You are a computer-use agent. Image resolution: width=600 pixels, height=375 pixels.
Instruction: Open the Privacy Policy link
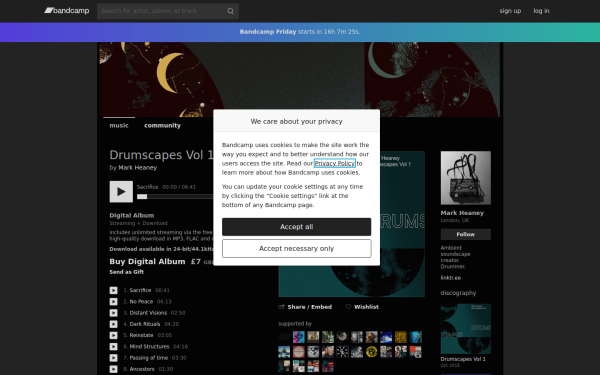tap(334, 163)
